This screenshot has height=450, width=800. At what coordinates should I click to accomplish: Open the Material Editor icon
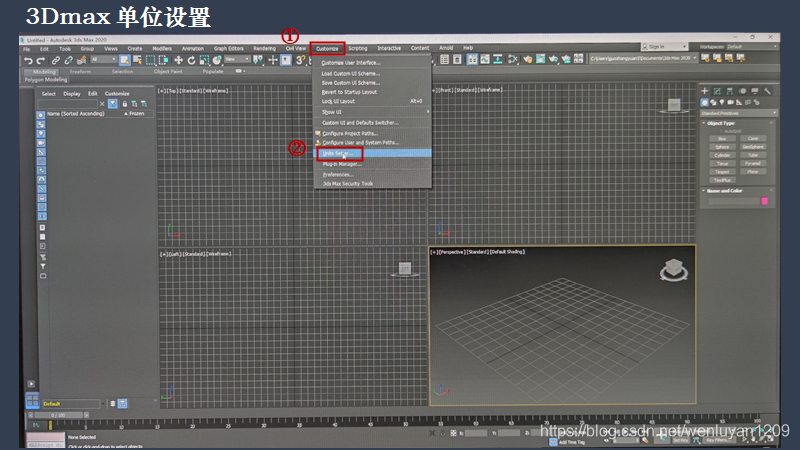(x=513, y=60)
